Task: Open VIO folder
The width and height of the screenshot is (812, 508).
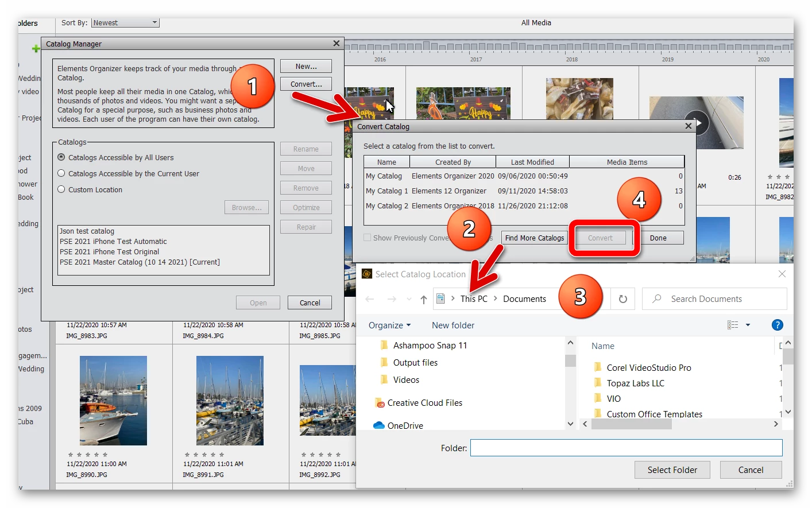Action: [x=607, y=399]
